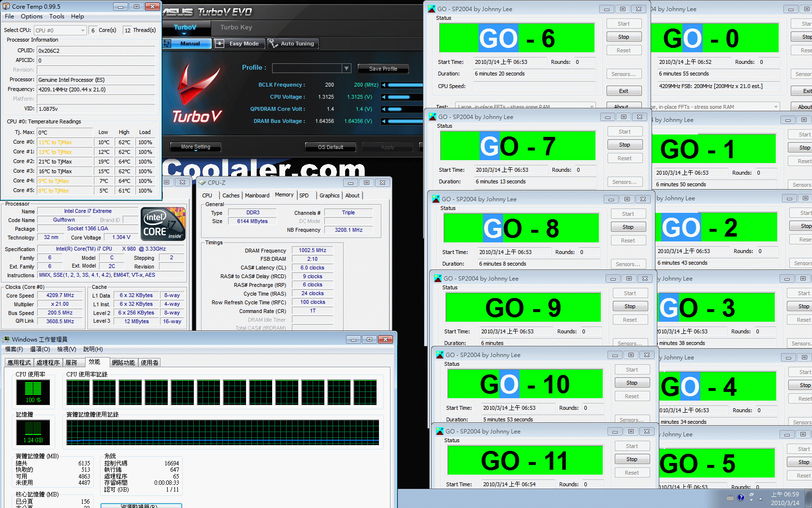Image resolution: width=812 pixels, height=508 pixels.
Task: Click Save Profile in TurboV EVO
Action: coord(383,69)
